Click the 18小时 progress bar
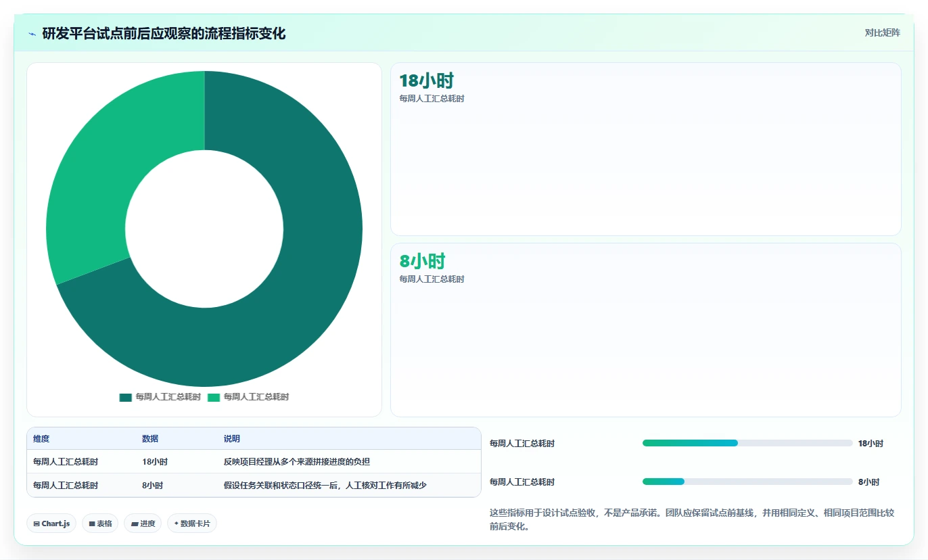The image size is (928, 560). [747, 443]
